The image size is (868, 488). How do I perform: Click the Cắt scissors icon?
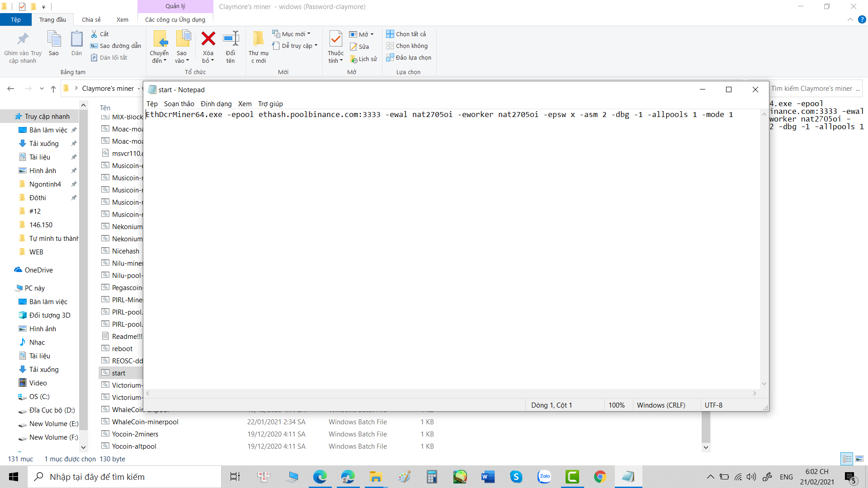pos(94,34)
